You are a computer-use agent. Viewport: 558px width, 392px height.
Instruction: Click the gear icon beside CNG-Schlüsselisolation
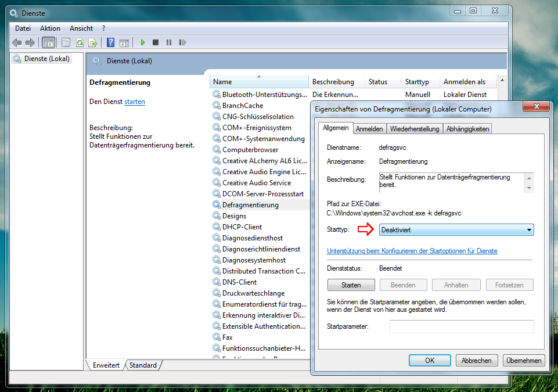tap(217, 116)
